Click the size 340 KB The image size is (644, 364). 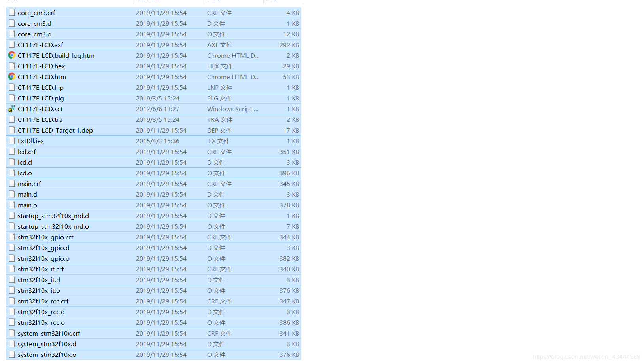pos(289,269)
